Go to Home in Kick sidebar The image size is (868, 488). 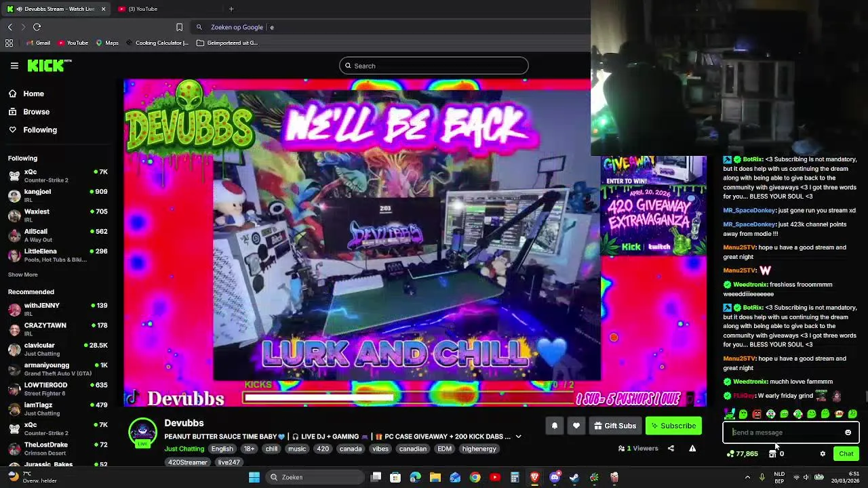(26, 94)
